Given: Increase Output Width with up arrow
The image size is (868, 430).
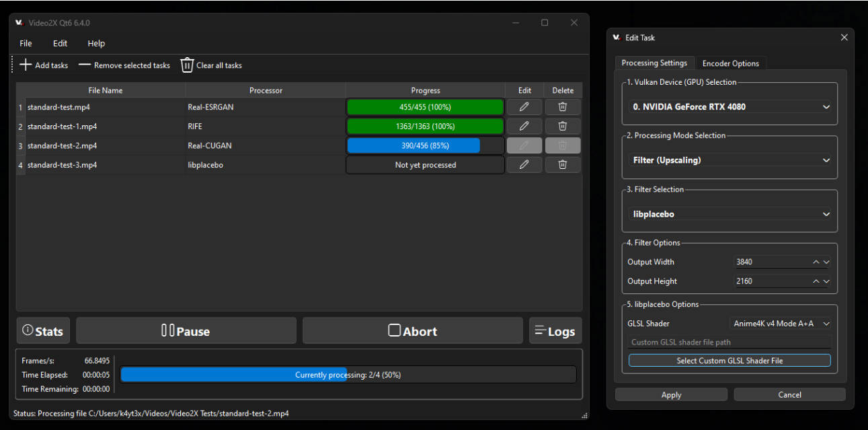Looking at the screenshot, I should tap(816, 262).
